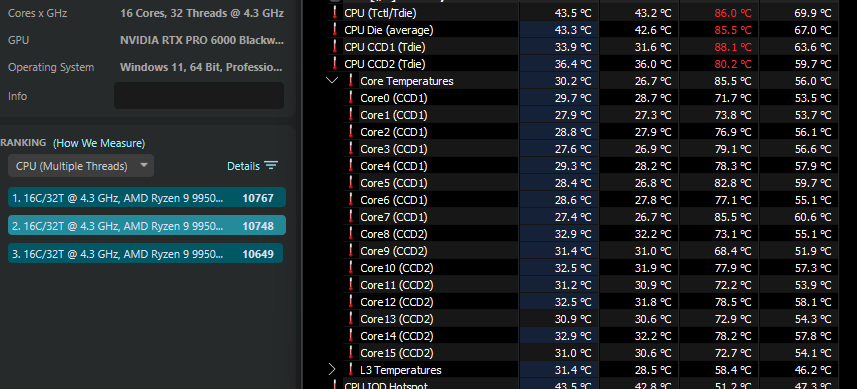Click thermometer icon beside Core10 (CCD2)
This screenshot has width=857, height=389.
(x=351, y=268)
